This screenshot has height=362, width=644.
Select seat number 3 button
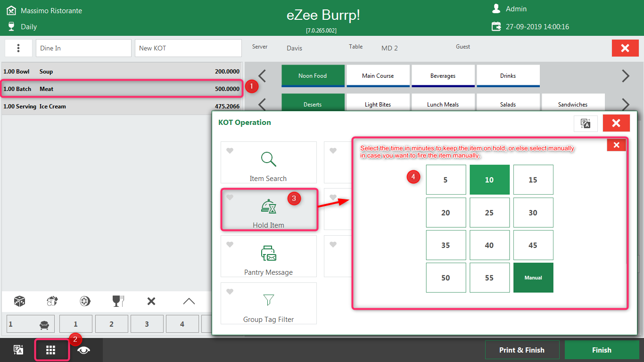coord(147,324)
